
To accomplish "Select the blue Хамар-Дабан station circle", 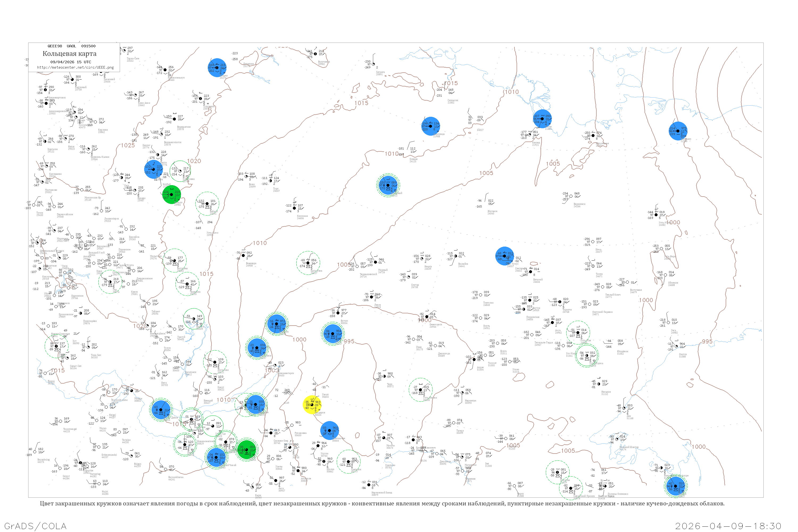I will pyautogui.click(x=161, y=410).
